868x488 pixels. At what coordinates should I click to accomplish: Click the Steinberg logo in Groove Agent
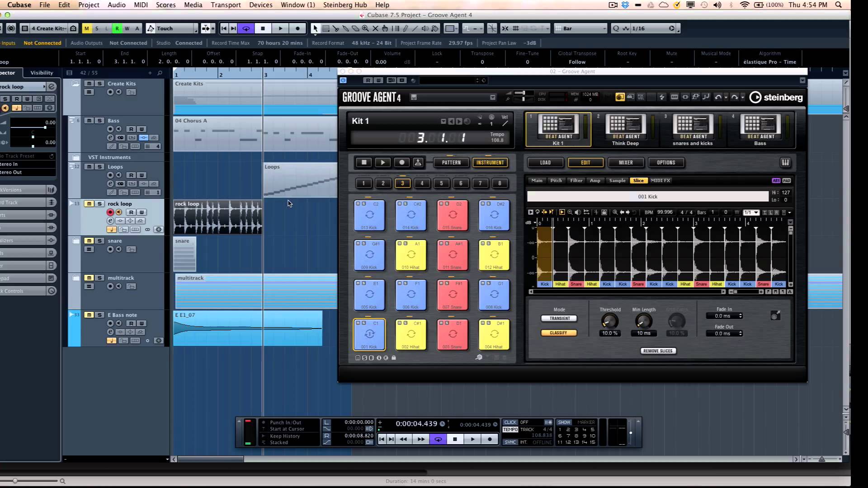tap(776, 97)
